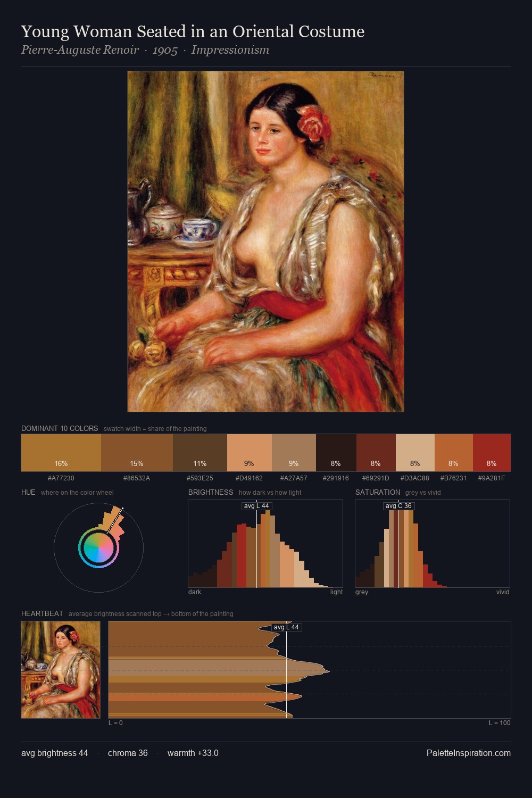Open the small painting thumbnail in Heartbeat
Viewport: 532px width, 798px height.
(x=61, y=670)
